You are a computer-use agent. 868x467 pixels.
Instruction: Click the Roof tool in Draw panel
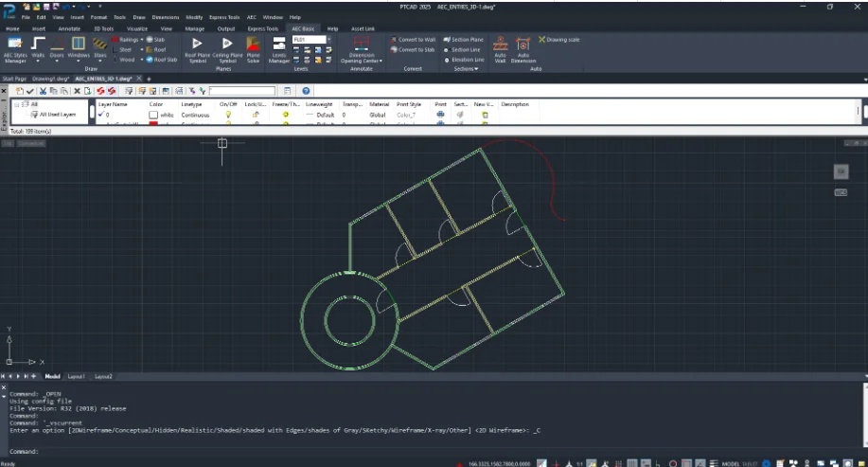[x=156, y=49]
